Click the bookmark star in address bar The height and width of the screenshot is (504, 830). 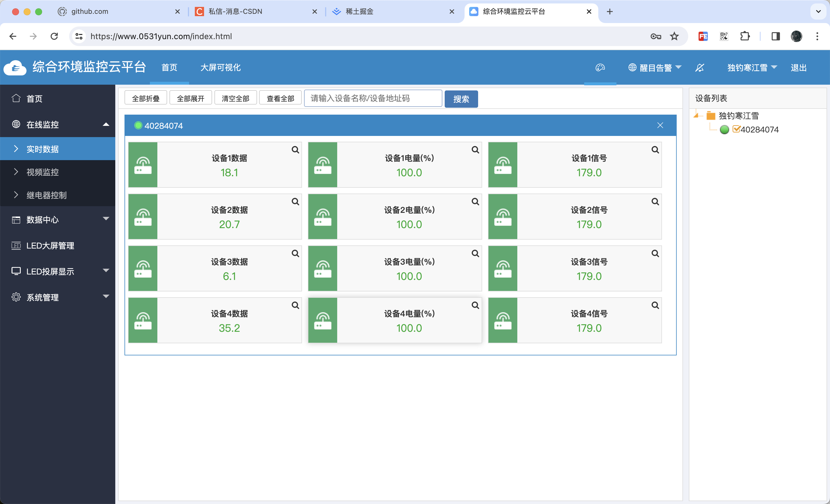coord(674,36)
